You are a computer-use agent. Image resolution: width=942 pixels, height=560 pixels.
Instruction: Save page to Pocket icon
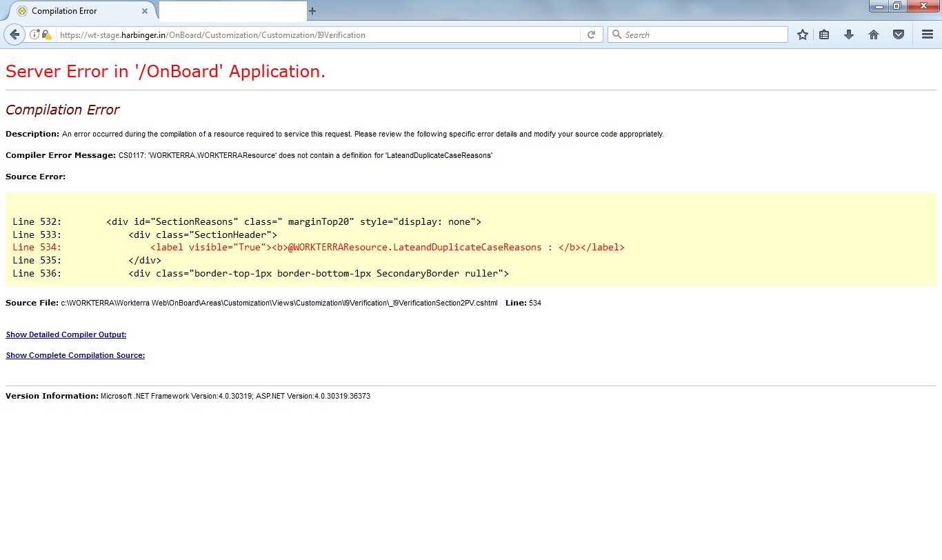point(899,34)
